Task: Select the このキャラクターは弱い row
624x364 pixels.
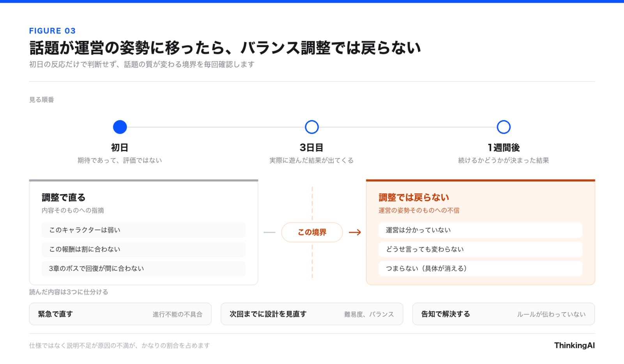Action: coord(144,230)
